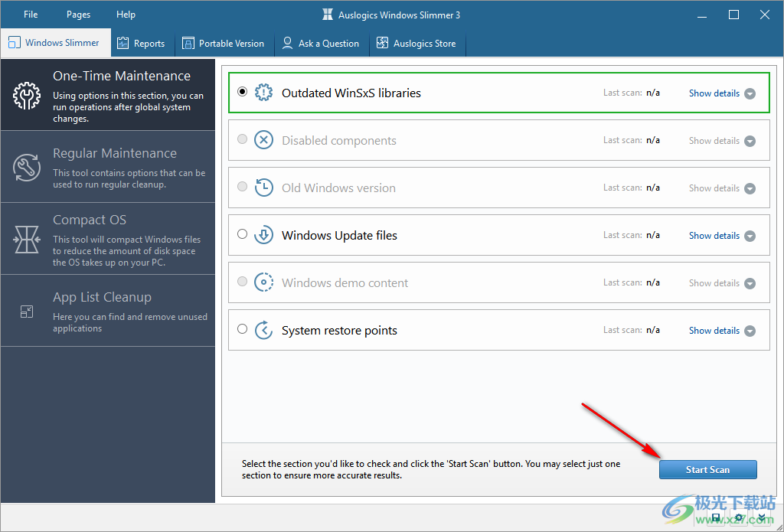The width and height of the screenshot is (784, 532).
Task: Open settings gear in the status bar
Action: [x=739, y=519]
